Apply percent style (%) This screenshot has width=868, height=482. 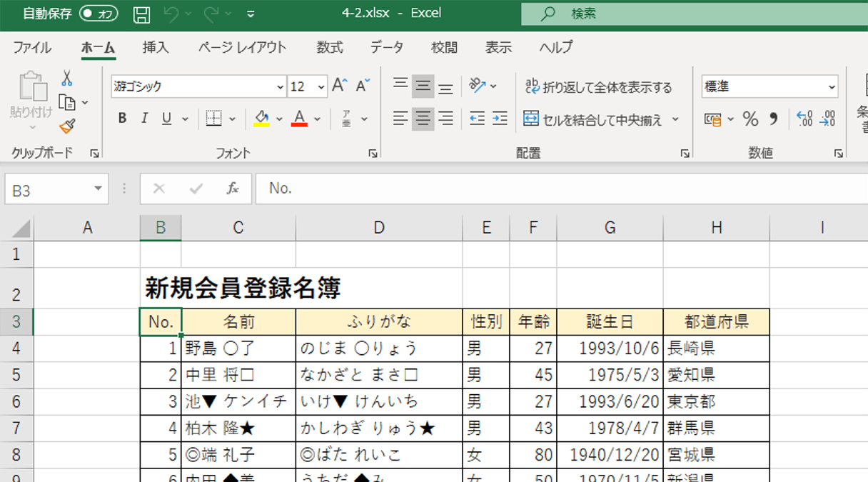(750, 119)
